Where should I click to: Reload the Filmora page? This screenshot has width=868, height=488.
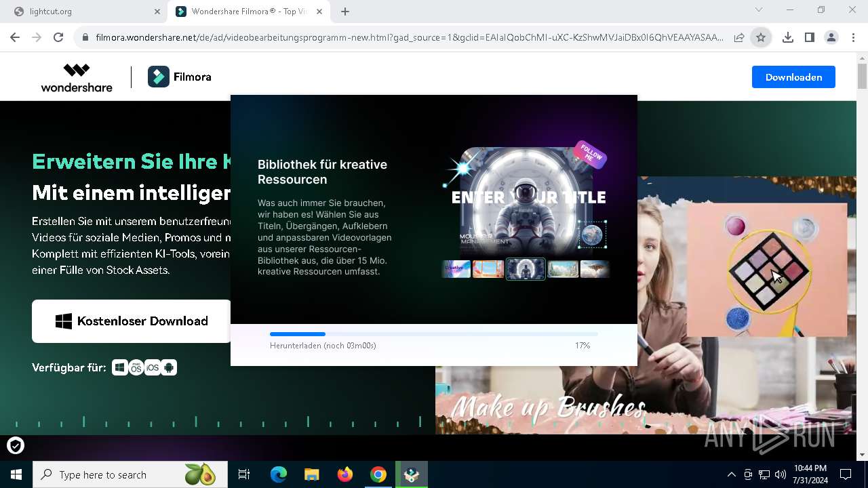58,38
